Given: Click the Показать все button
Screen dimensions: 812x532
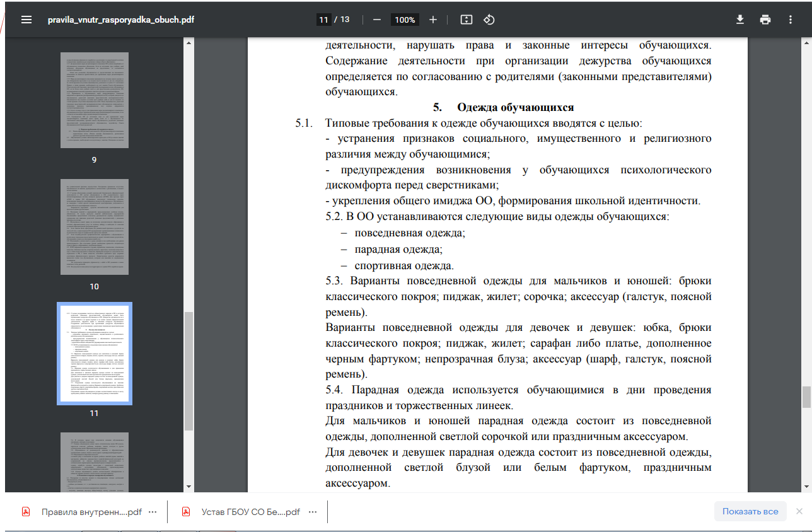Looking at the screenshot, I should pyautogui.click(x=750, y=511).
